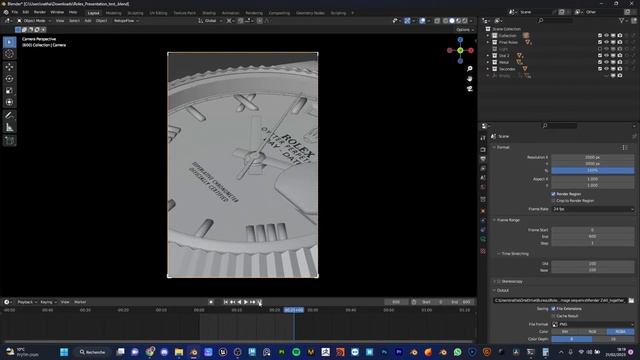
Task: Select the Move tool
Action: pos(9,67)
